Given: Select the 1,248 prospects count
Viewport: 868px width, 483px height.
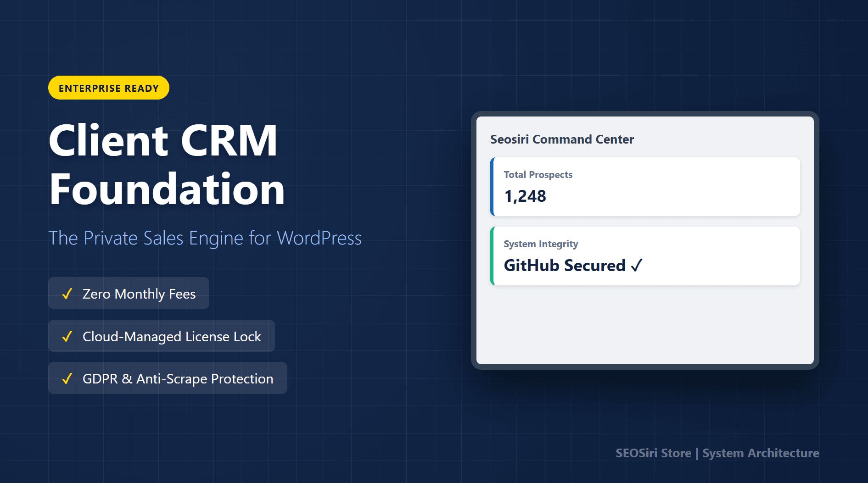Looking at the screenshot, I should [x=525, y=196].
